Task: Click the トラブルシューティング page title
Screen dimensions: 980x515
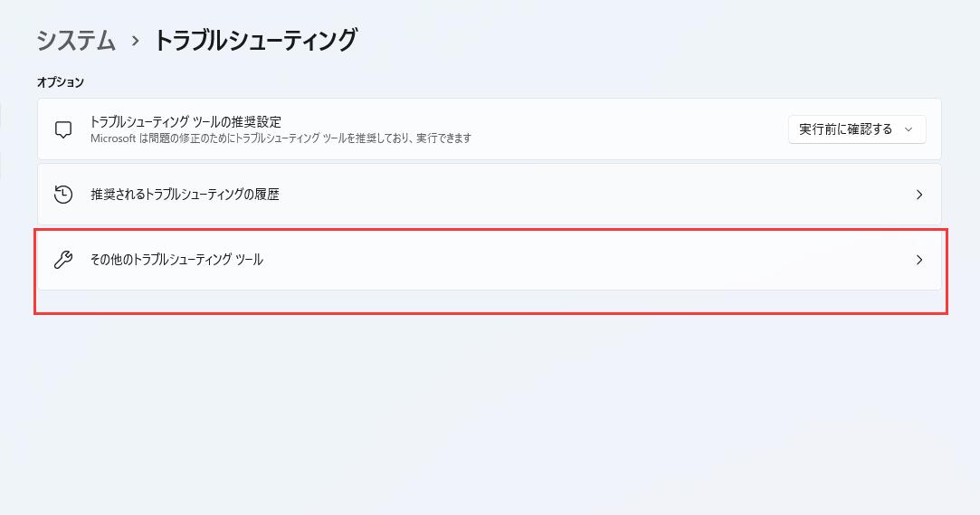Action: 255,41
